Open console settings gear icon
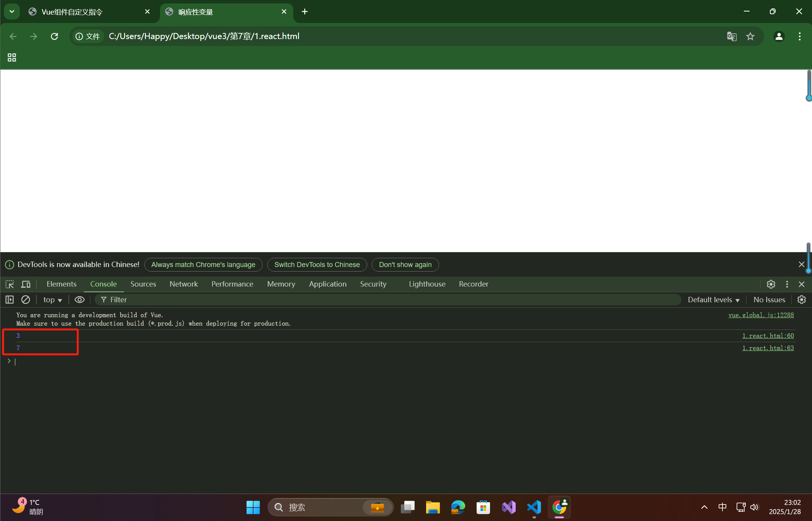Screen dimensions: 812x521 [x=801, y=300]
